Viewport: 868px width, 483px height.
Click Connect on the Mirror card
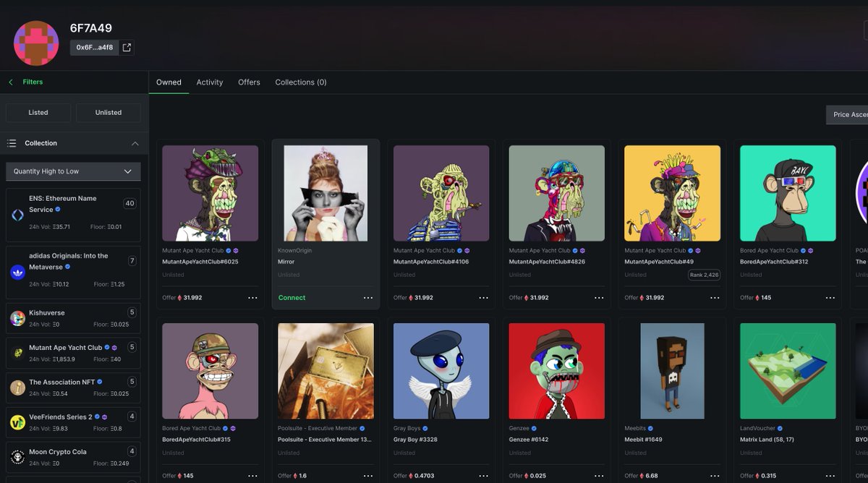[x=292, y=298]
